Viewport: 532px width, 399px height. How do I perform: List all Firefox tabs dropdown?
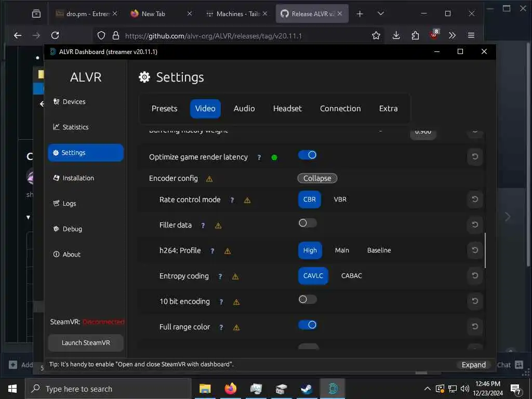pos(381,14)
